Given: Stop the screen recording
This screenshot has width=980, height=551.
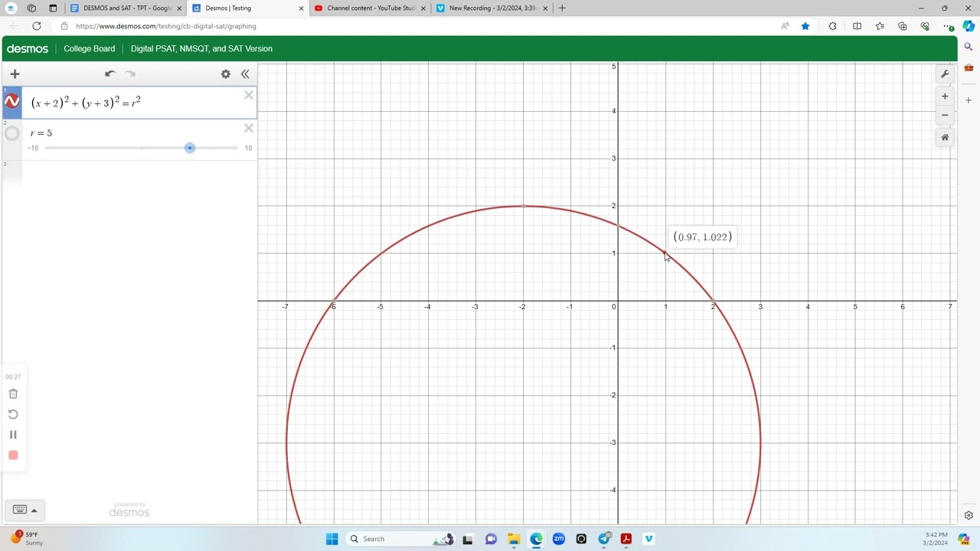Looking at the screenshot, I should pyautogui.click(x=13, y=455).
